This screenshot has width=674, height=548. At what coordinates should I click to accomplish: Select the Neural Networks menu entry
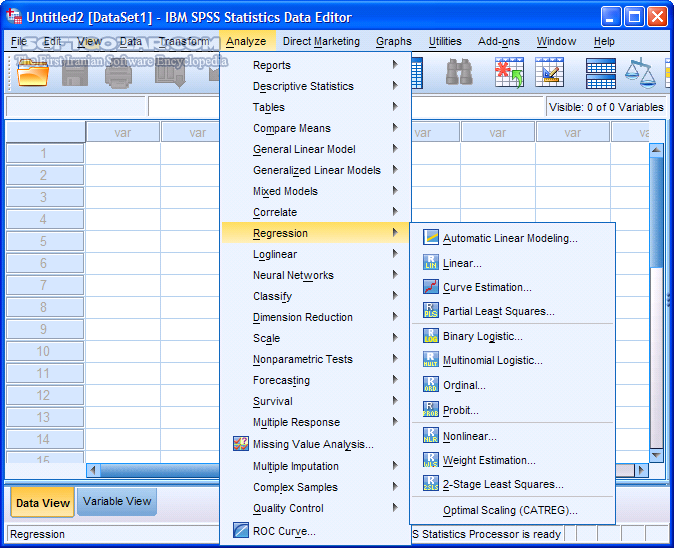pyautogui.click(x=316, y=275)
